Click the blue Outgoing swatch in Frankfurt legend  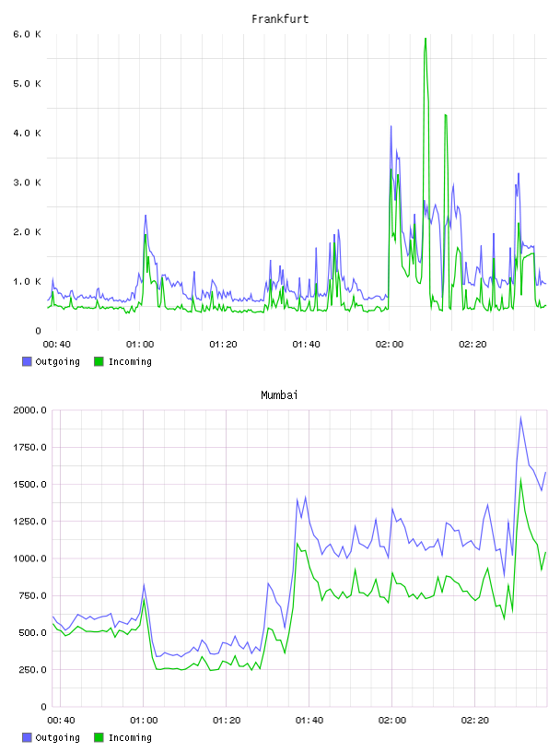coord(27,361)
